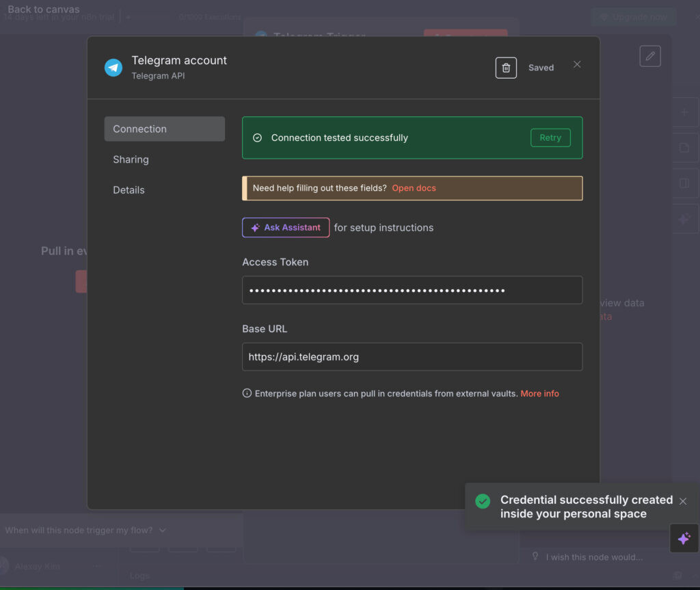Click the pencil edit icon behind modal
The image size is (700, 590).
(650, 56)
